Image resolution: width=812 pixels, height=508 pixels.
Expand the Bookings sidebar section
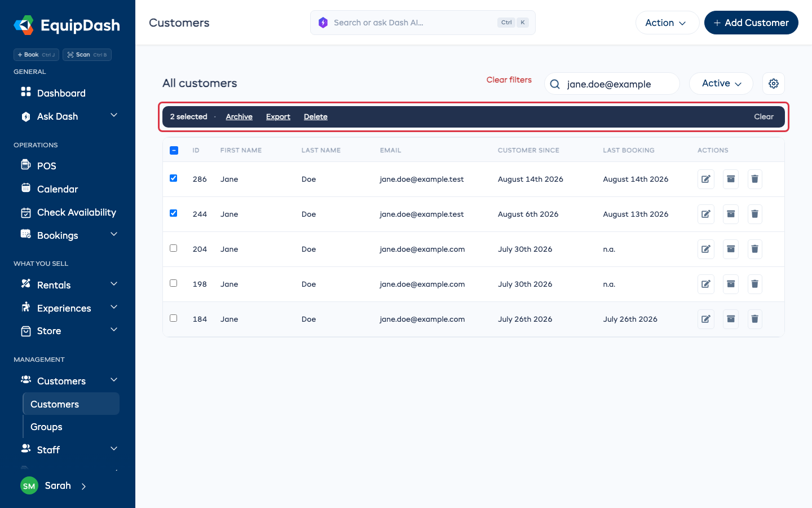click(x=114, y=235)
